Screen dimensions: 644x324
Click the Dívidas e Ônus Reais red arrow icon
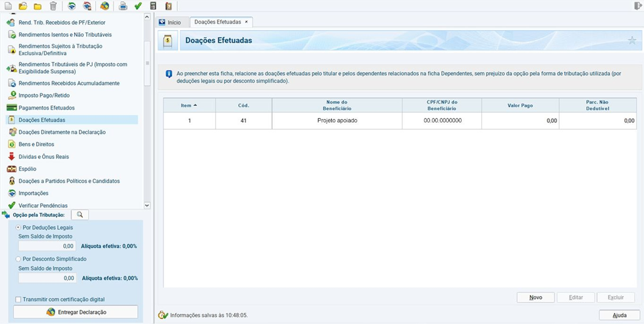[x=12, y=156]
